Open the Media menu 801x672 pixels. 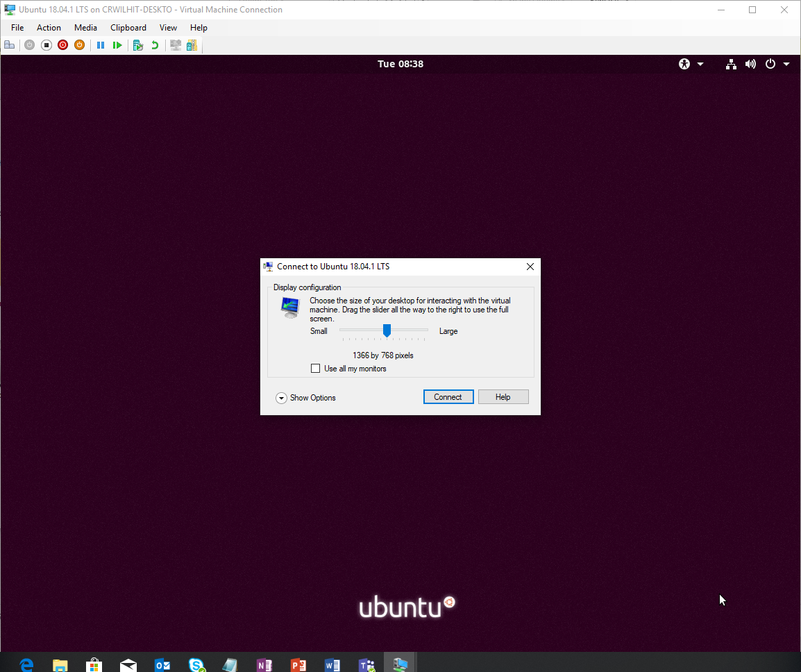tap(85, 28)
